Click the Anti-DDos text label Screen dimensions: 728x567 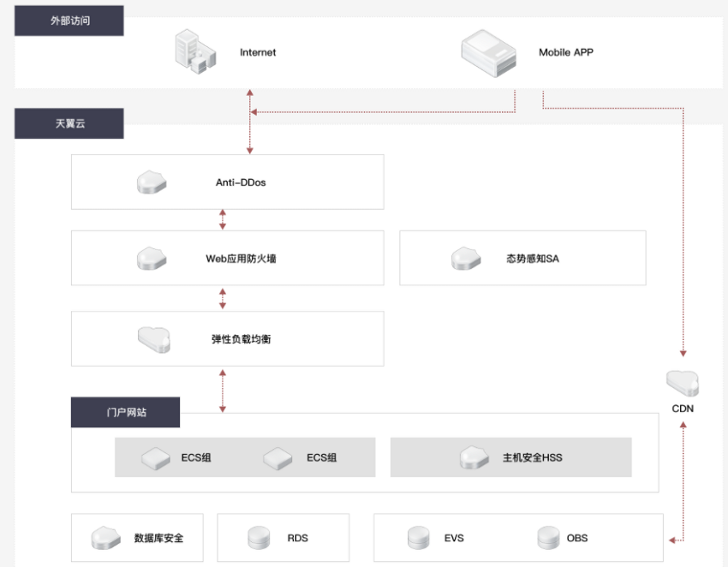(241, 182)
